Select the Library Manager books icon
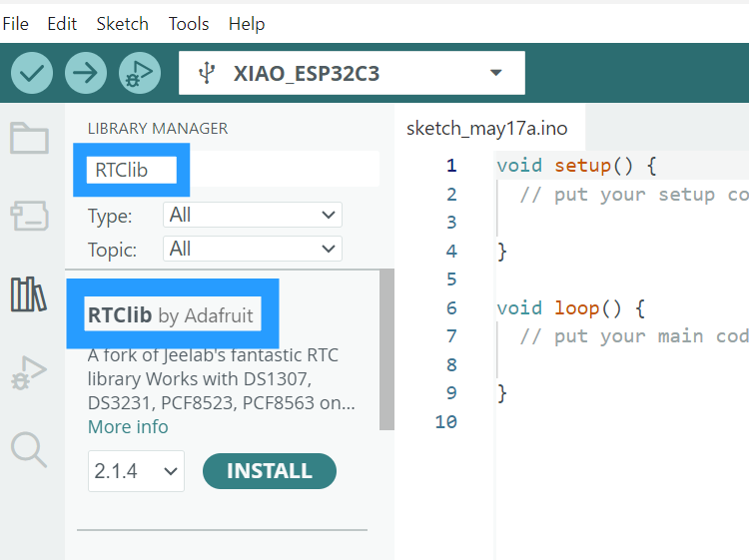This screenshot has width=749, height=560. (x=29, y=294)
